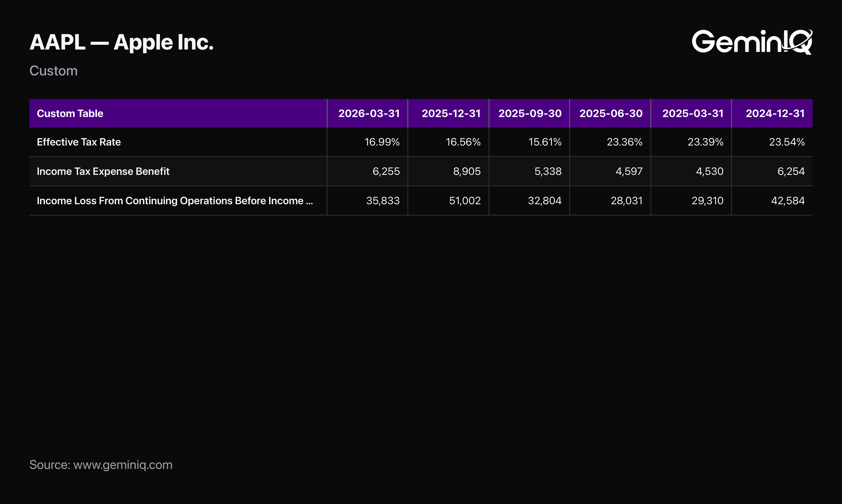Viewport: 842px width, 504px height.
Task: Select the 2025-09-30 column header
Action: [x=530, y=113]
